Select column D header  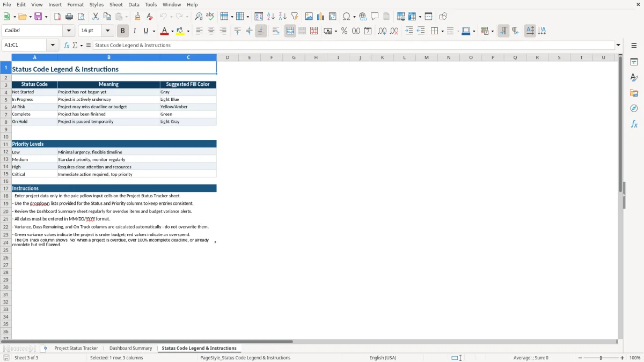point(228,57)
